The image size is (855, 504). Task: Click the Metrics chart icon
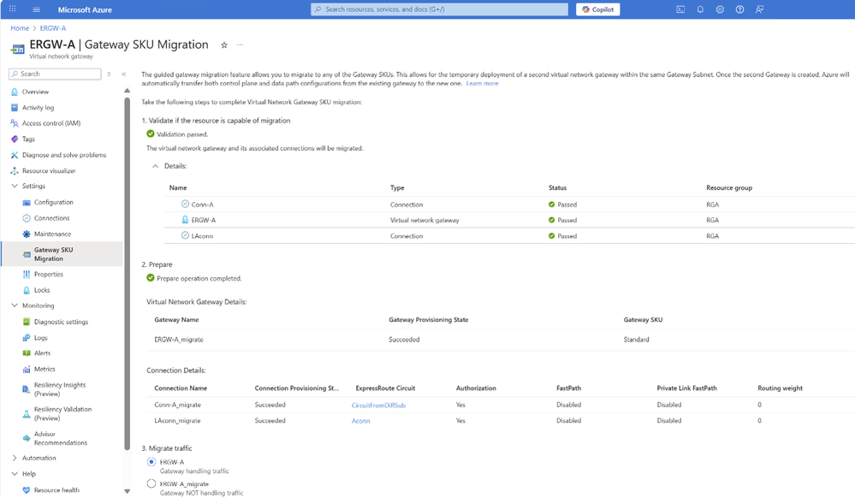(27, 370)
